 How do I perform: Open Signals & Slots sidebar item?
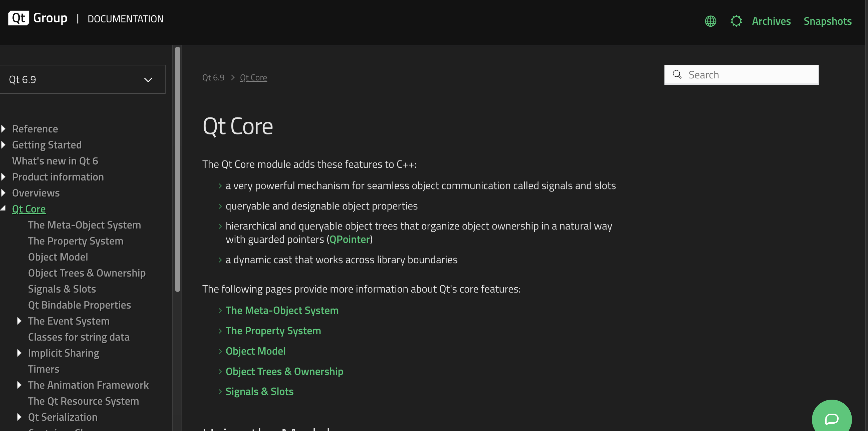(x=62, y=289)
